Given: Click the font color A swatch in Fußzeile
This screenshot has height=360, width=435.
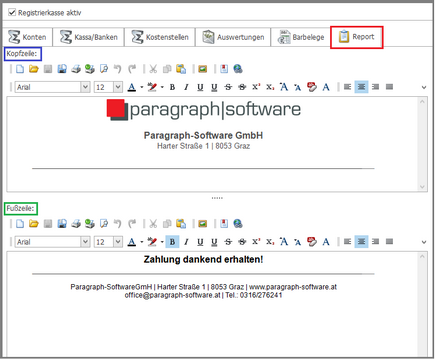Looking at the screenshot, I should [x=132, y=242].
